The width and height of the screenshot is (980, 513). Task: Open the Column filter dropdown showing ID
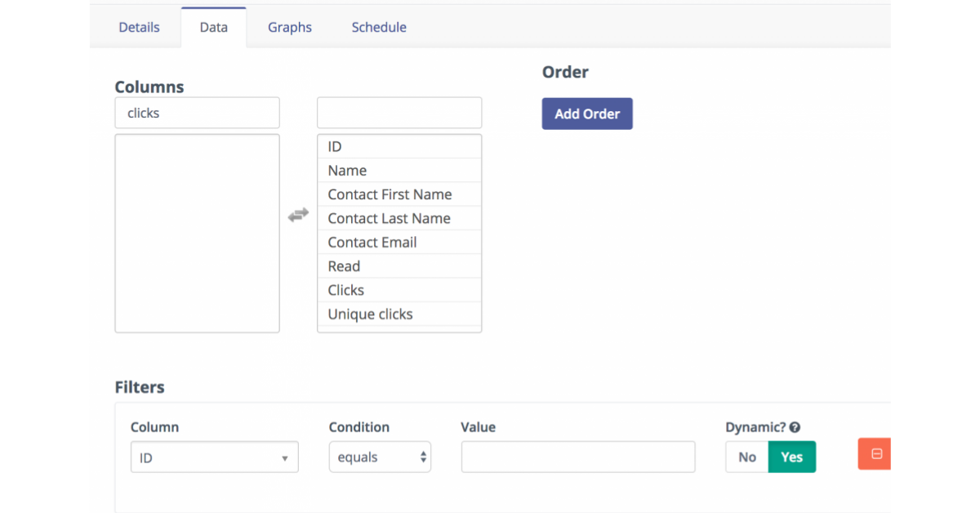click(214, 457)
